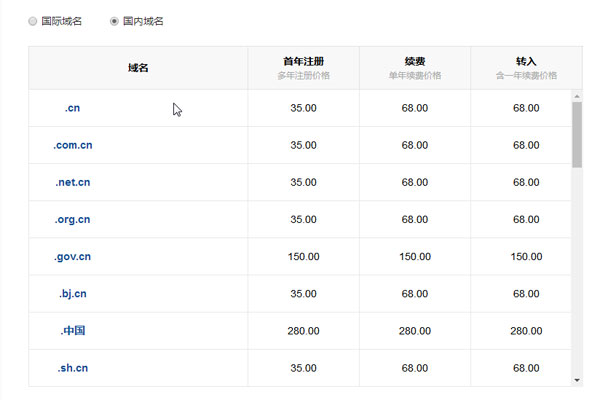Click the 续费 column header
The width and height of the screenshot is (600, 400).
414,61
